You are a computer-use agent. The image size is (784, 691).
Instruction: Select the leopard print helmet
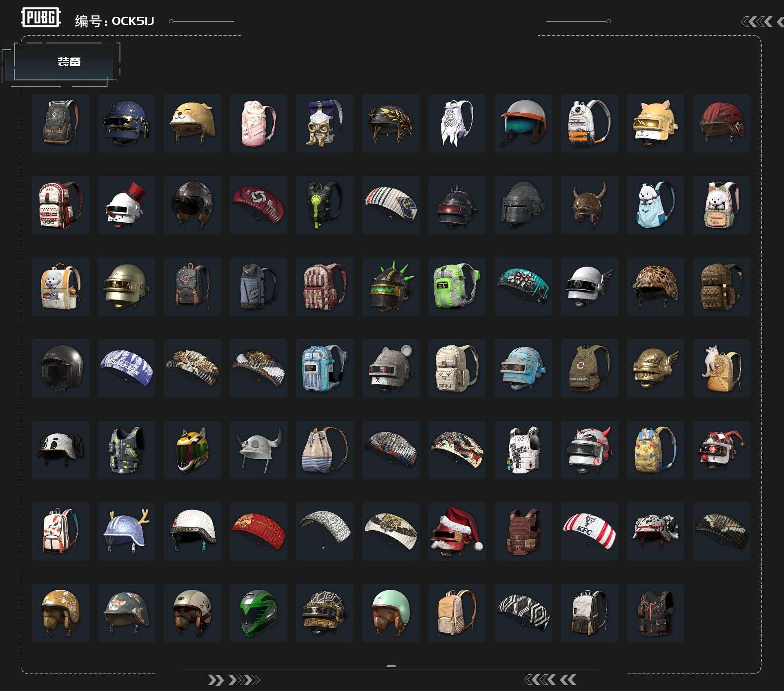coord(656,287)
